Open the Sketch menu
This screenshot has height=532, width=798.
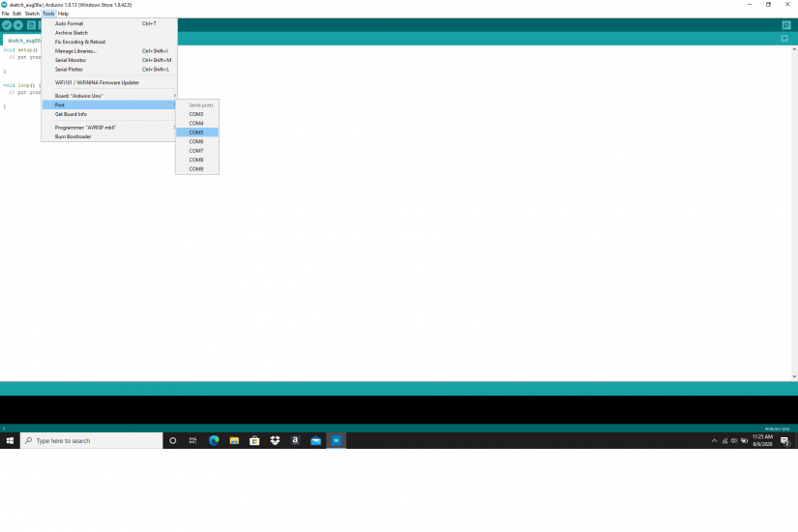[32, 14]
